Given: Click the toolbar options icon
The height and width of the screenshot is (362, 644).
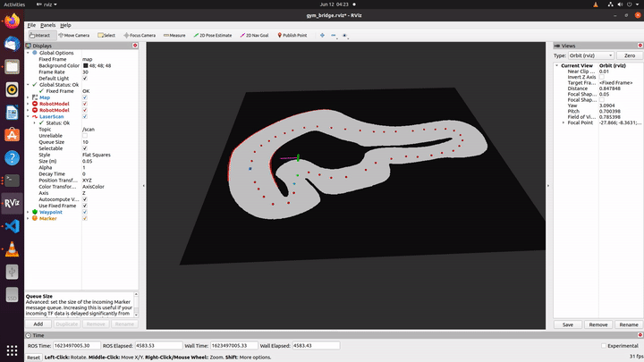Looking at the screenshot, I should 345,35.
